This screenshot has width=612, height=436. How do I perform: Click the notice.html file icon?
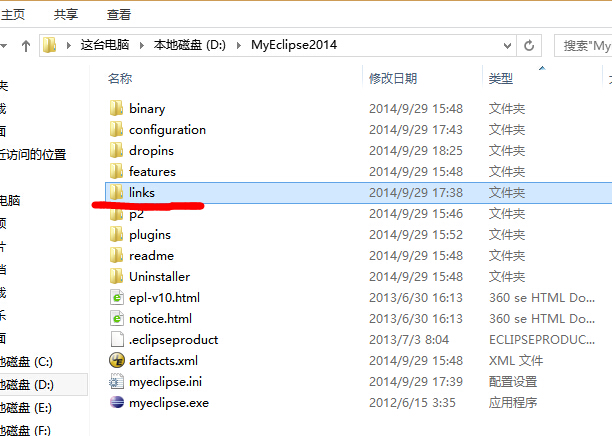click(117, 319)
